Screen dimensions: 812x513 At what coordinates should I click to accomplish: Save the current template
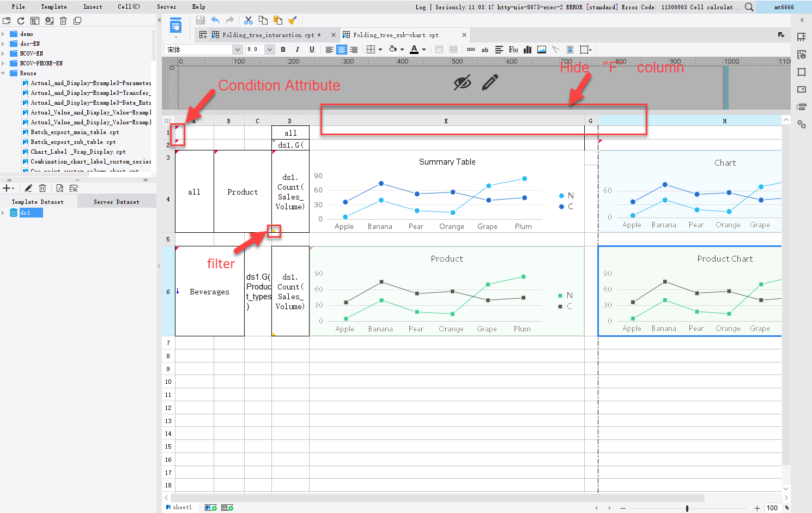pyautogui.click(x=201, y=20)
